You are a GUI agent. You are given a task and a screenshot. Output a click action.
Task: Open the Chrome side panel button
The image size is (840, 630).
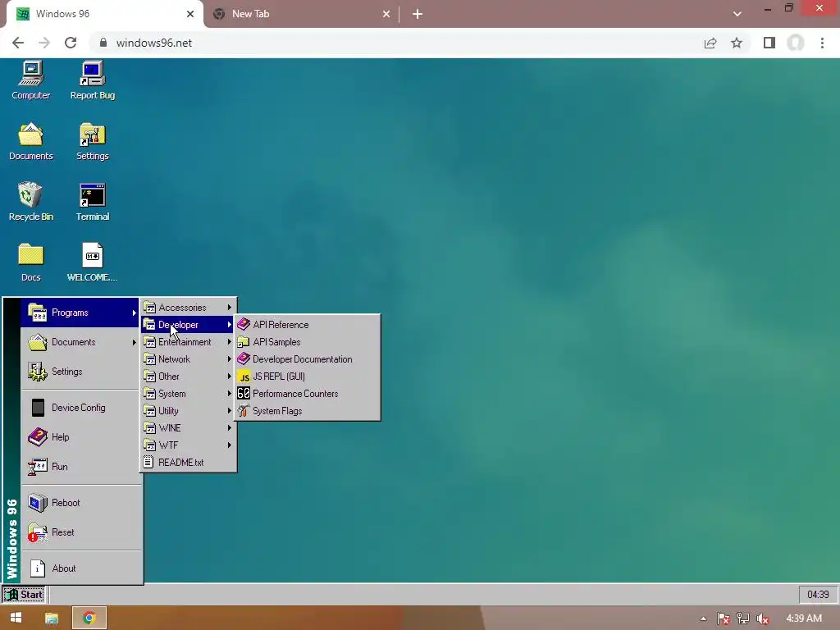(769, 43)
